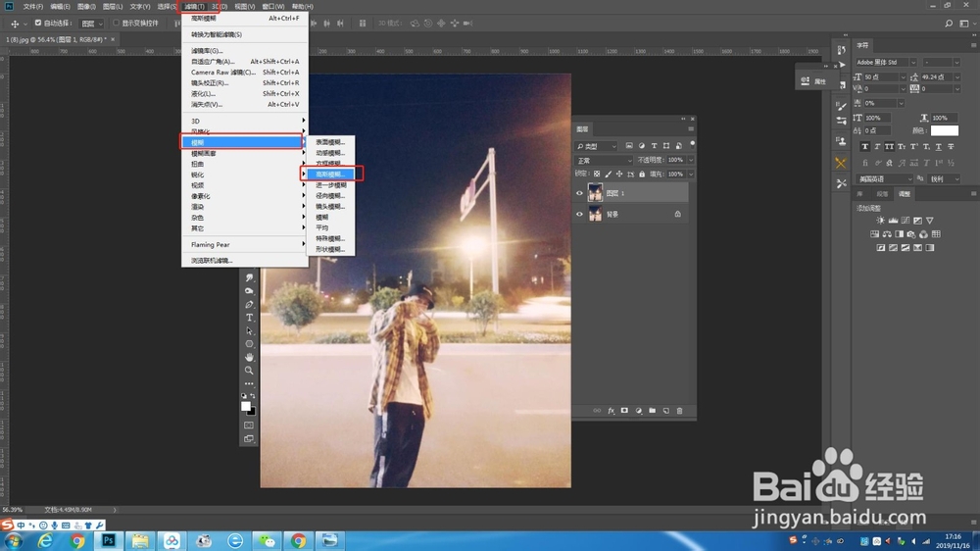Open the layer fill dropdown arrow
This screenshot has height=551, width=980.
pos(691,174)
